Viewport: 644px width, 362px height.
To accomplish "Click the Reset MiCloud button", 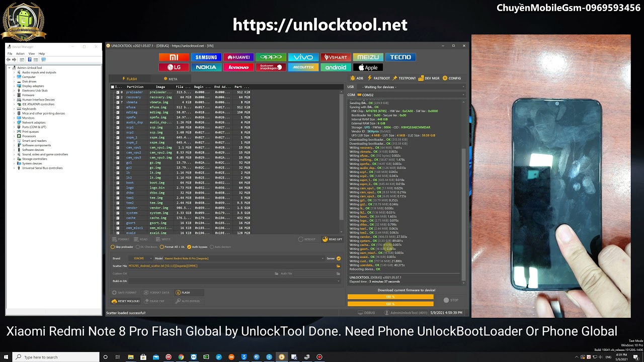I will click(125, 301).
